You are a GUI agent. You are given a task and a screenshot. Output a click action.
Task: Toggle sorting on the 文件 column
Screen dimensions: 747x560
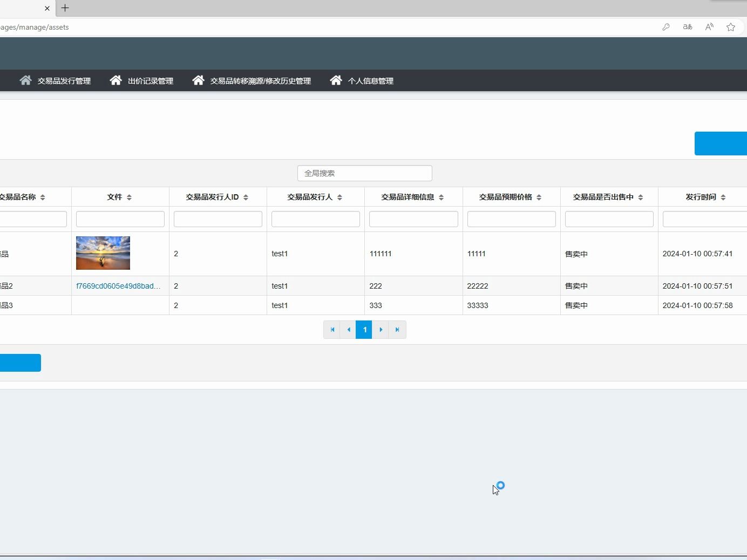(130, 197)
